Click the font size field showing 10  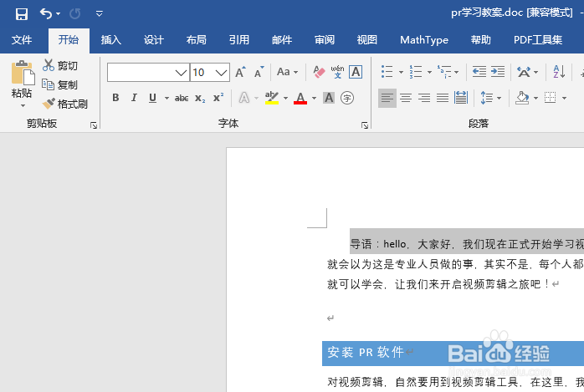[x=202, y=72]
